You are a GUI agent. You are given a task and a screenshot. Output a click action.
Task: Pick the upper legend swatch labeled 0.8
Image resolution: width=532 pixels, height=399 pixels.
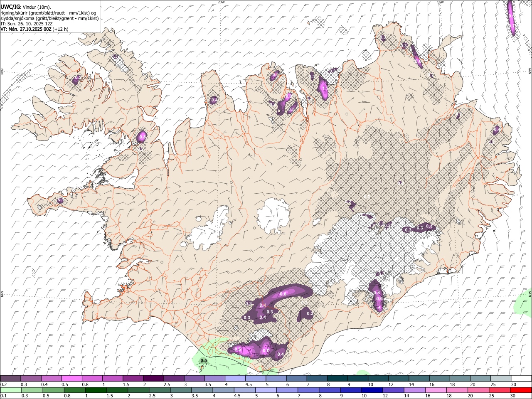(x=92, y=379)
